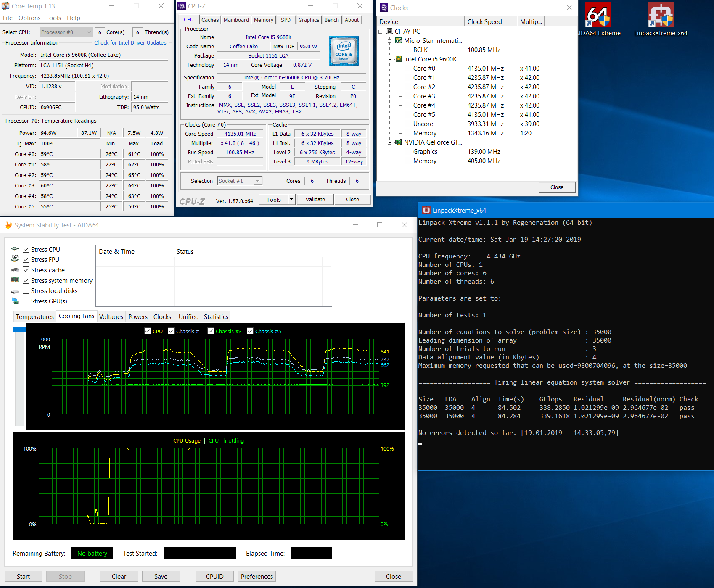Image resolution: width=714 pixels, height=588 pixels.
Task: Enable the Stress CPU checkbox
Action: (x=26, y=249)
